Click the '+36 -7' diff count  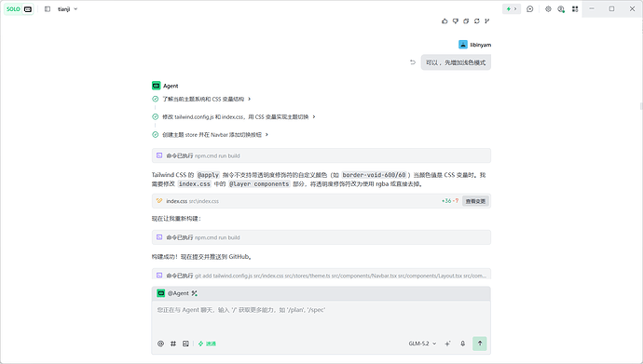450,201
